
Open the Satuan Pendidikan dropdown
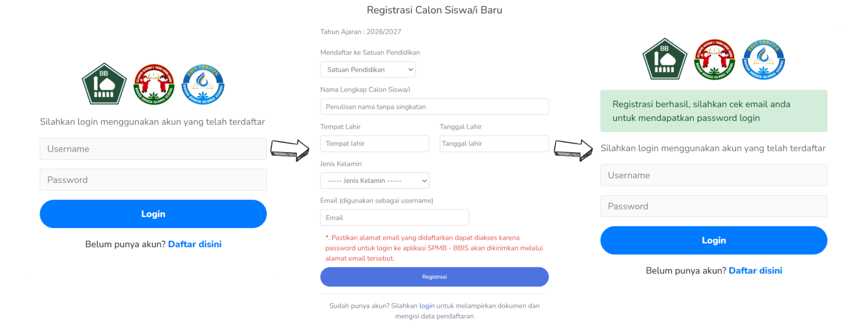(x=368, y=70)
